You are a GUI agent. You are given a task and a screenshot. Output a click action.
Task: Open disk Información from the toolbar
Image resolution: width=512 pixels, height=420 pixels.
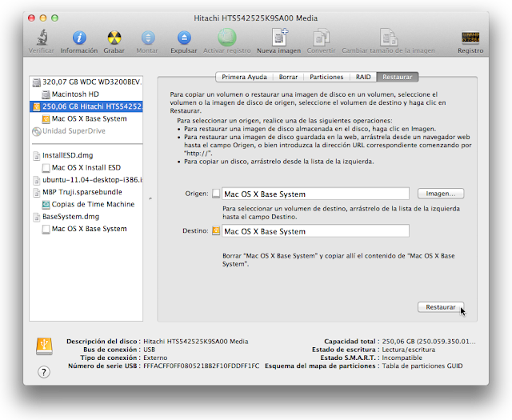tap(79, 38)
